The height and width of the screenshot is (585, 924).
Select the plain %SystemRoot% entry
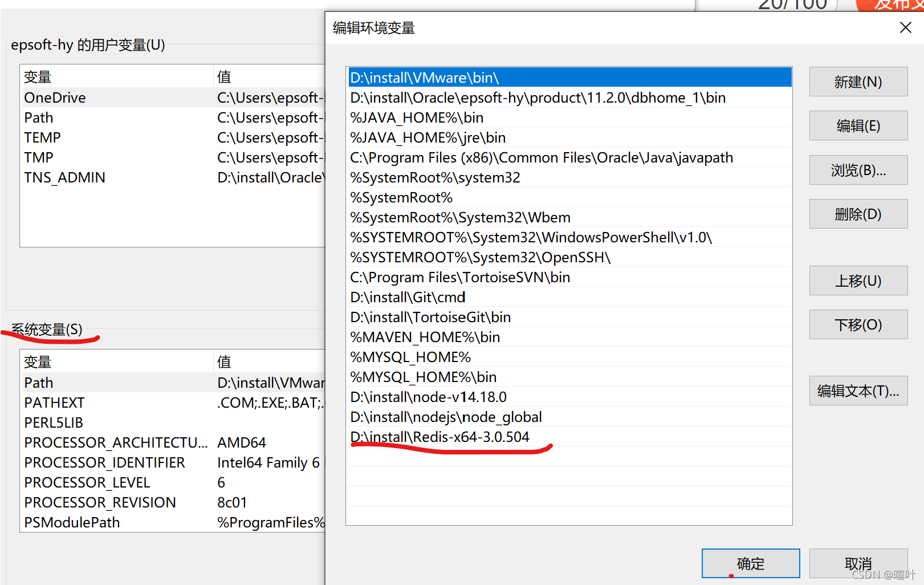click(569, 197)
